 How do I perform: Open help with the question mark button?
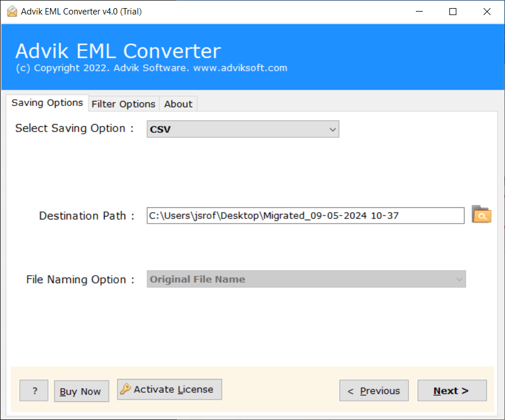click(x=34, y=390)
